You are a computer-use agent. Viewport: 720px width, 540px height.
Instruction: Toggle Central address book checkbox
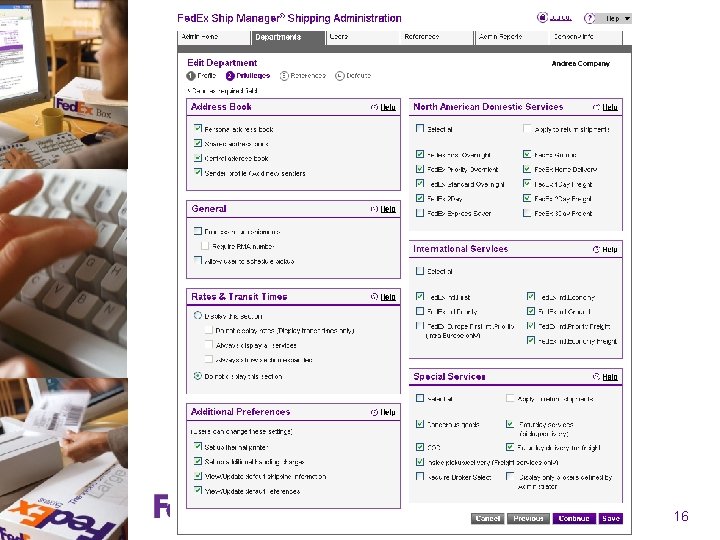(x=198, y=158)
